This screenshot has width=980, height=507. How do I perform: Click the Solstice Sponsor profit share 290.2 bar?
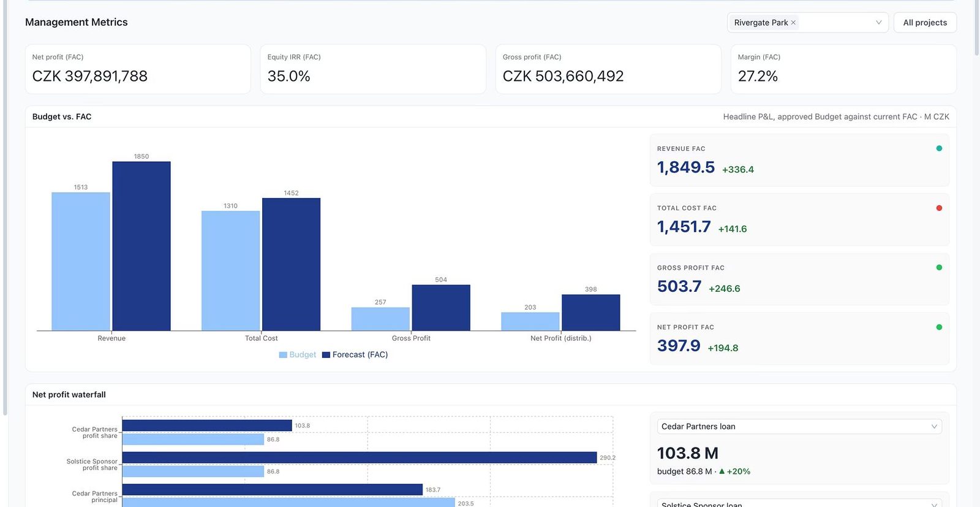[x=360, y=457]
